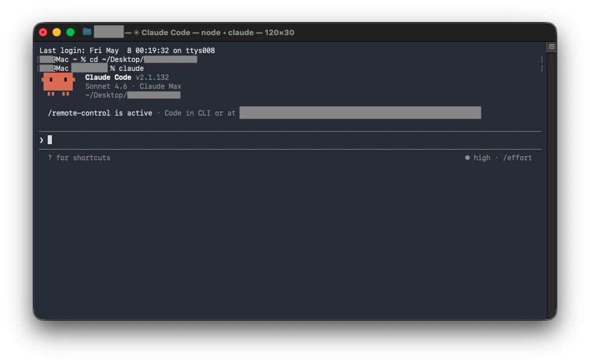The image size is (590, 364).
Task: Click the "% claude" command text
Action: tap(127, 69)
